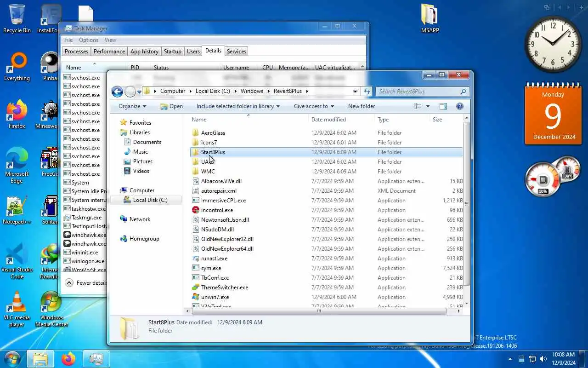
Task: Open Notepad++ desktop shortcut
Action: point(17,210)
